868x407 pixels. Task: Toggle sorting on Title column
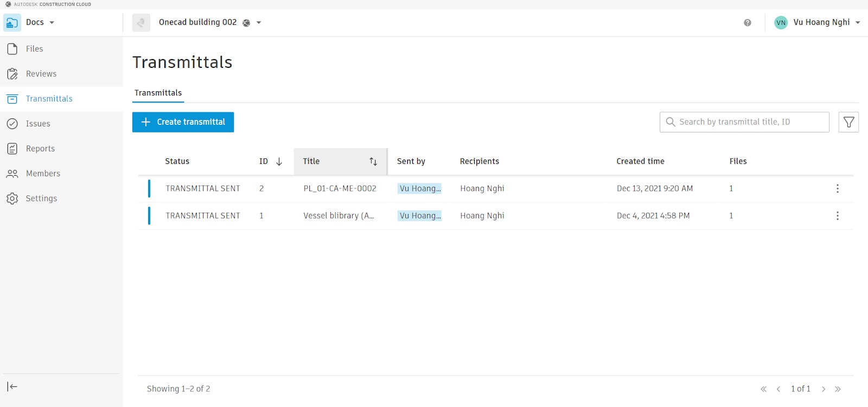[373, 162]
